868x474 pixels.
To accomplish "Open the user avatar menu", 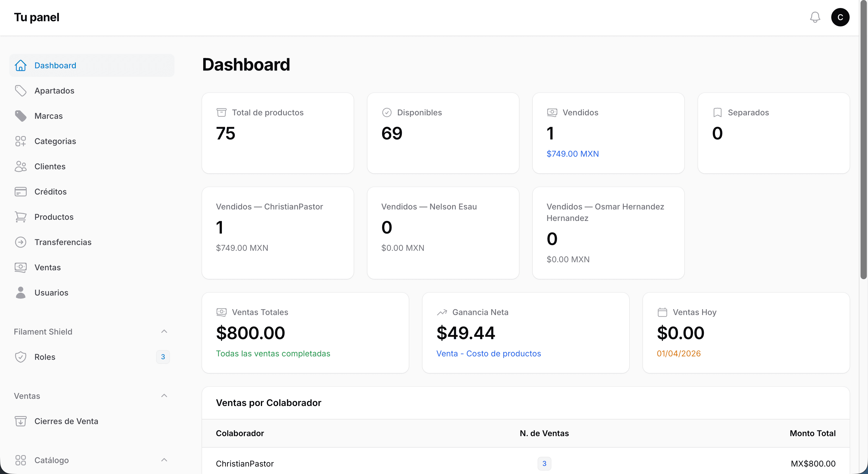I will click(840, 17).
